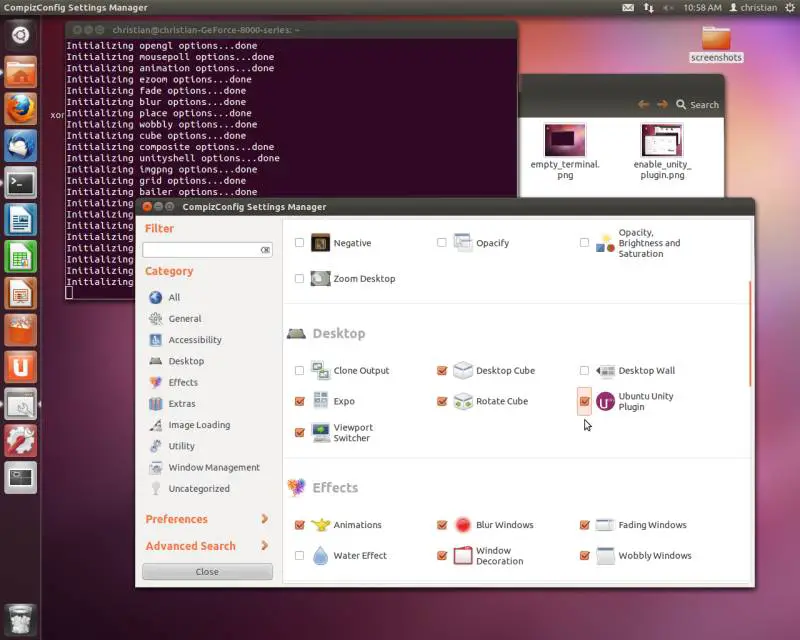Expand the Advanced Search section arrow
This screenshot has width=800, height=640.
(264, 546)
